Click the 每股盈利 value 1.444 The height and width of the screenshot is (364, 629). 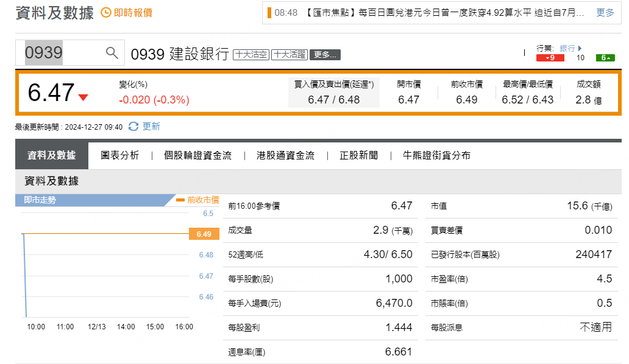(x=399, y=327)
